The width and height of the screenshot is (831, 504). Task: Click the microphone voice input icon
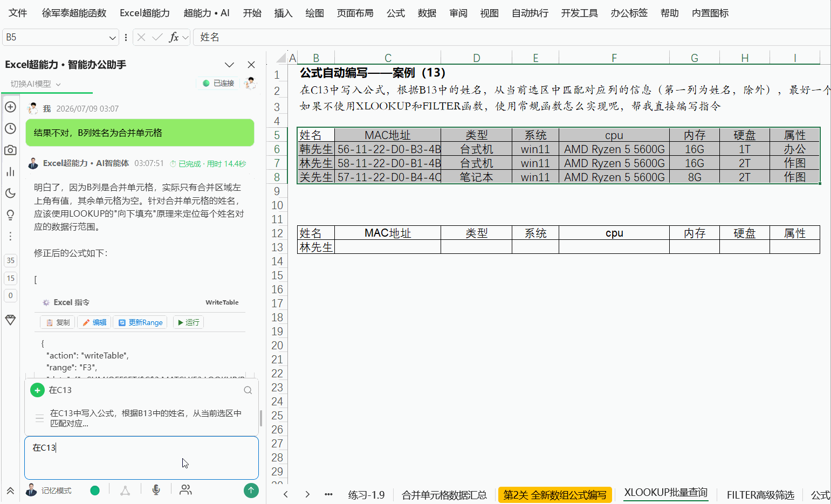pyautogui.click(x=156, y=490)
